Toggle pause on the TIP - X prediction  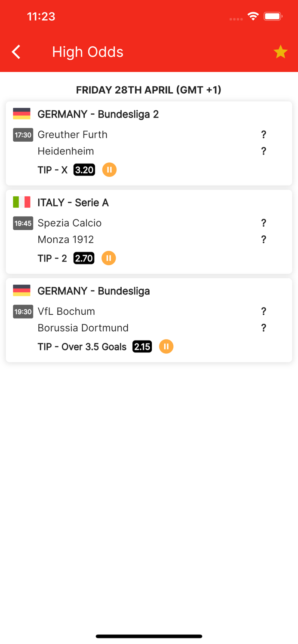[109, 170]
